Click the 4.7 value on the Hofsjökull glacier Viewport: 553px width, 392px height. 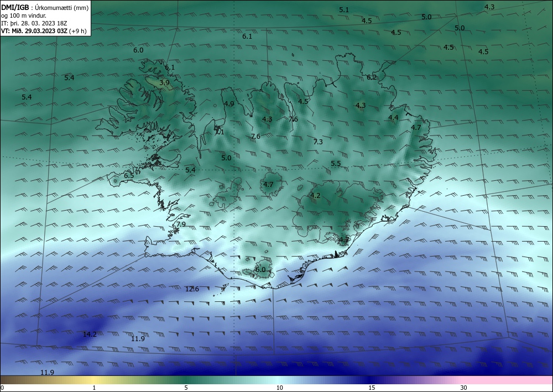point(268,184)
